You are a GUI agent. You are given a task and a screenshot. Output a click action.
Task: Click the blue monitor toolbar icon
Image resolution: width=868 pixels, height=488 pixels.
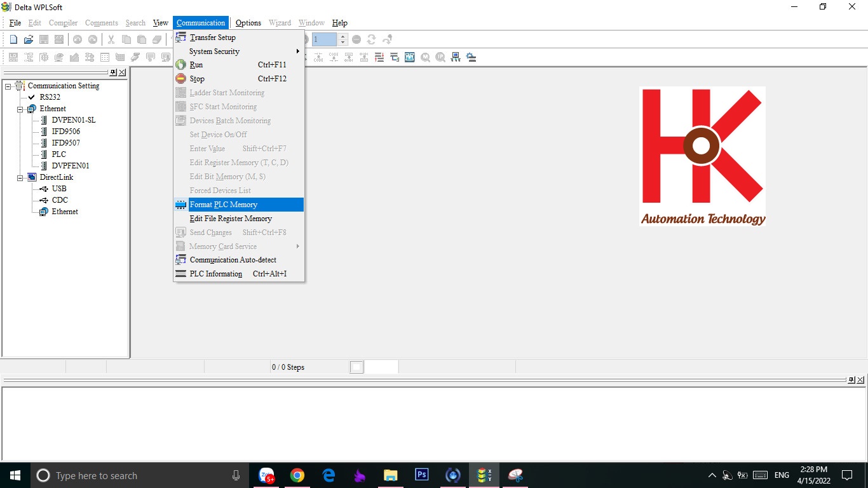click(410, 57)
